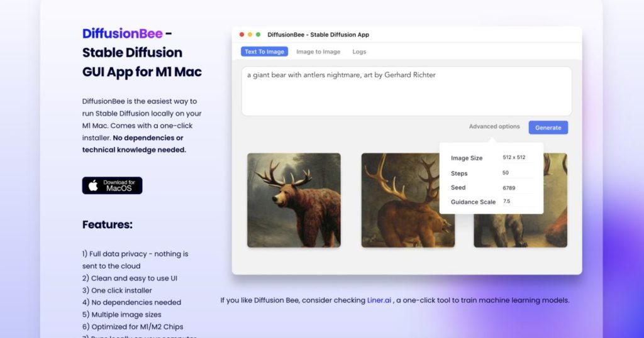The height and width of the screenshot is (338, 644).
Task: Click the Steps label in options popup
Action: tap(459, 173)
